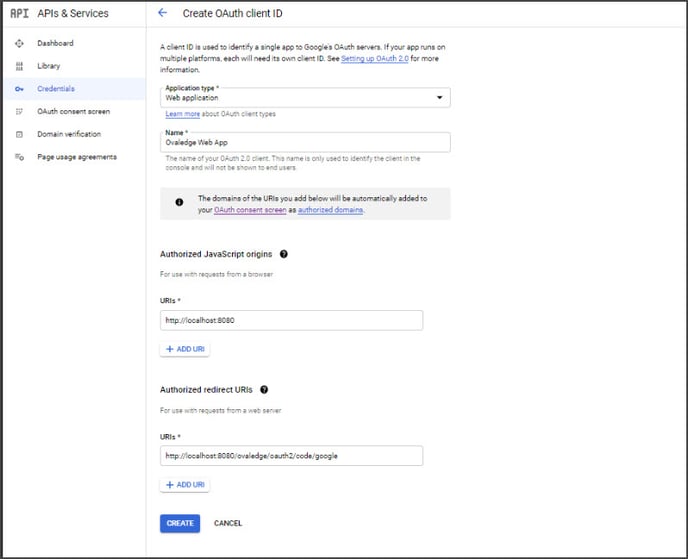Click the Authorized JavaScript origins heading
Viewport: 688px width, 559px height.
click(x=216, y=254)
